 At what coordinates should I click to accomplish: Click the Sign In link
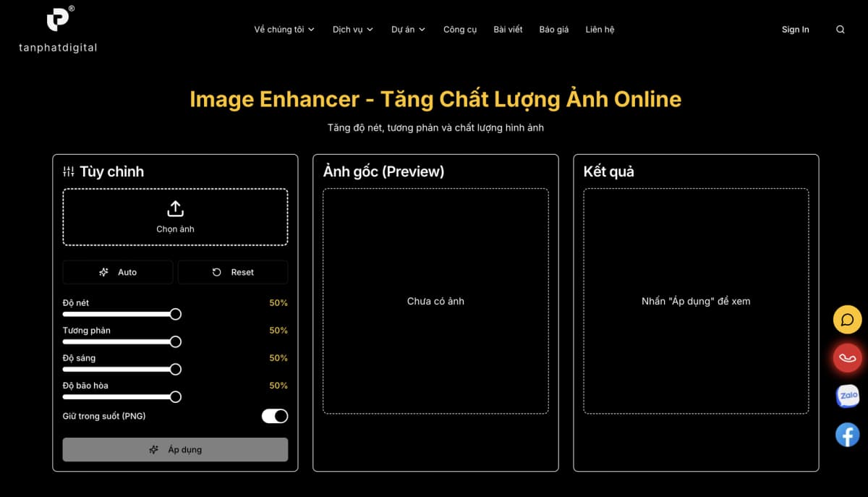[x=796, y=30]
